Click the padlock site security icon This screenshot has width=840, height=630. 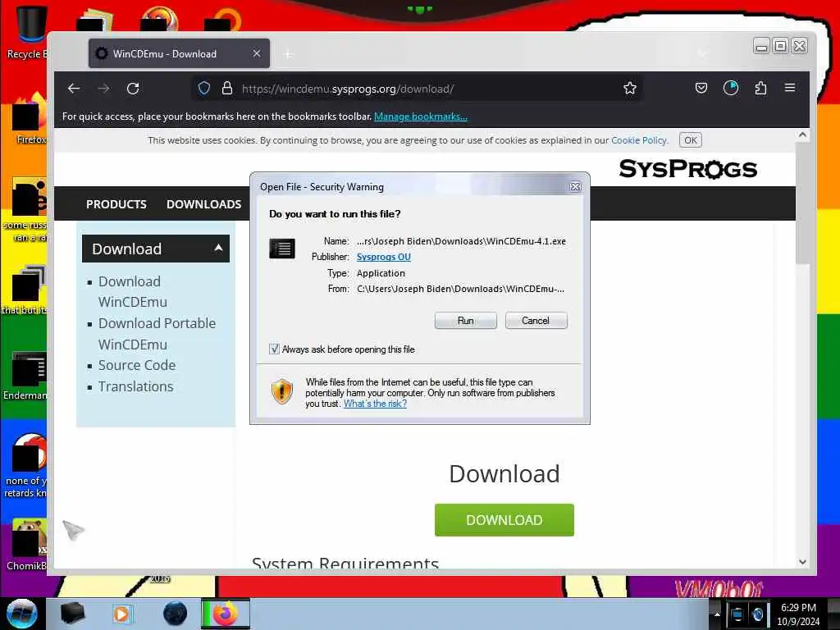click(x=227, y=89)
